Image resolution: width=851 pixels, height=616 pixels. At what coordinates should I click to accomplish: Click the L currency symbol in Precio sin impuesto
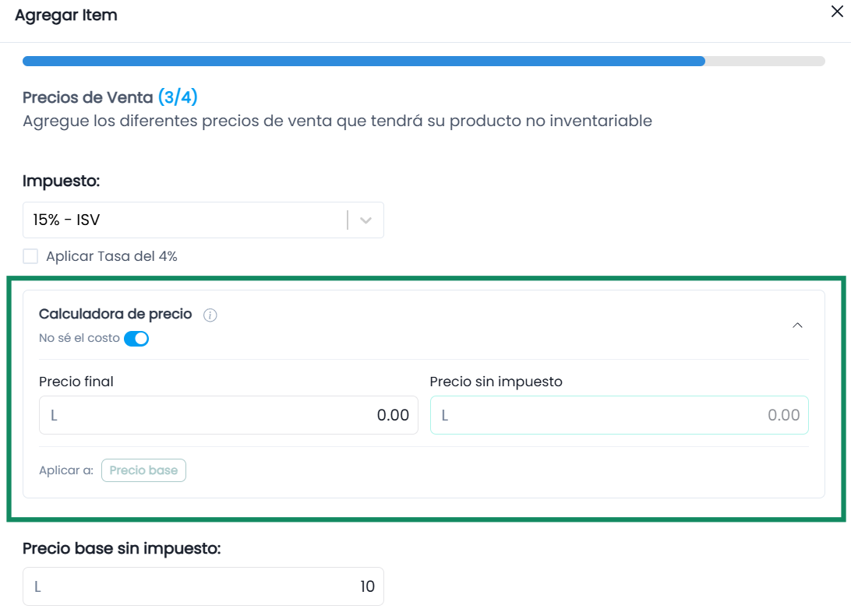coord(444,415)
